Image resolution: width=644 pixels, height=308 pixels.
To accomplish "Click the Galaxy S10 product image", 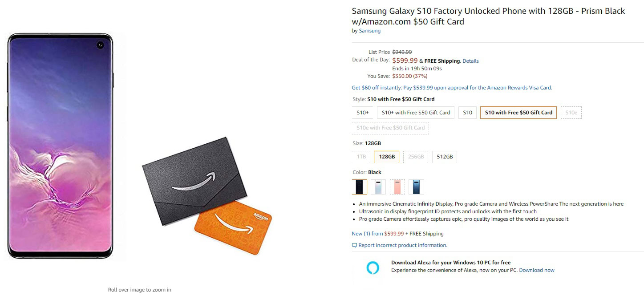I will tap(61, 146).
